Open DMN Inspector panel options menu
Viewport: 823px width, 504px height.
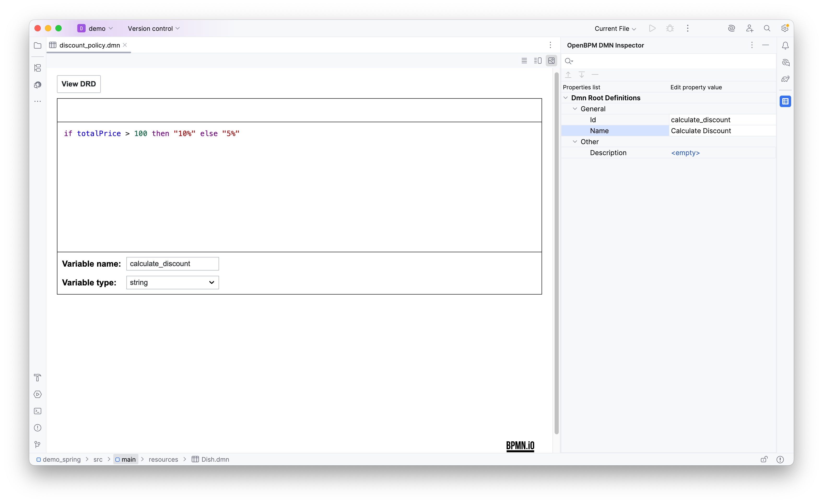click(752, 45)
